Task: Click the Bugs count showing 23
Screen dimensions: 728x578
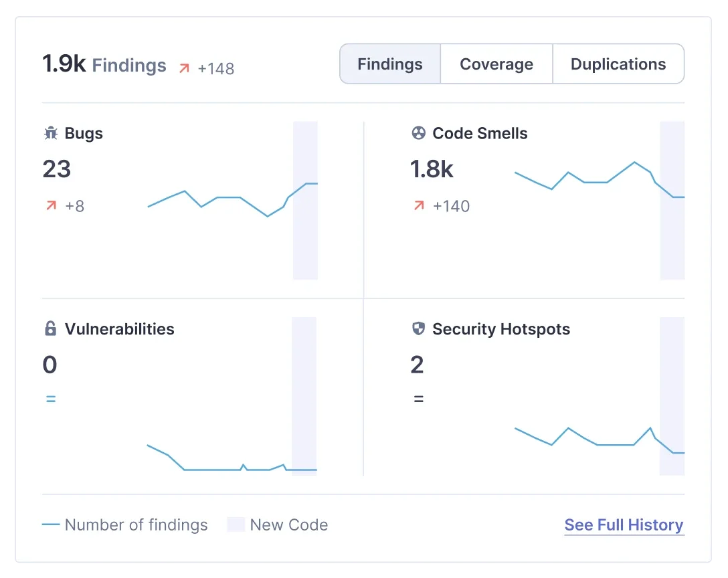Action: click(56, 169)
